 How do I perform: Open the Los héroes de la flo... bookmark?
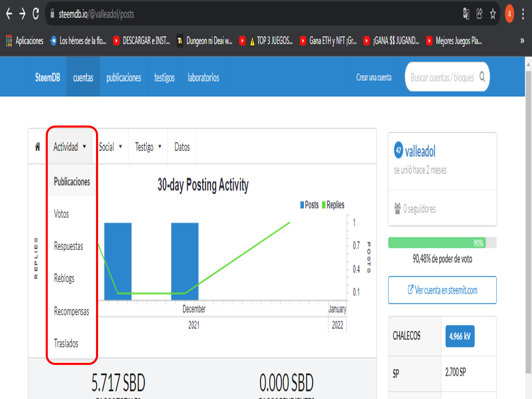point(78,41)
